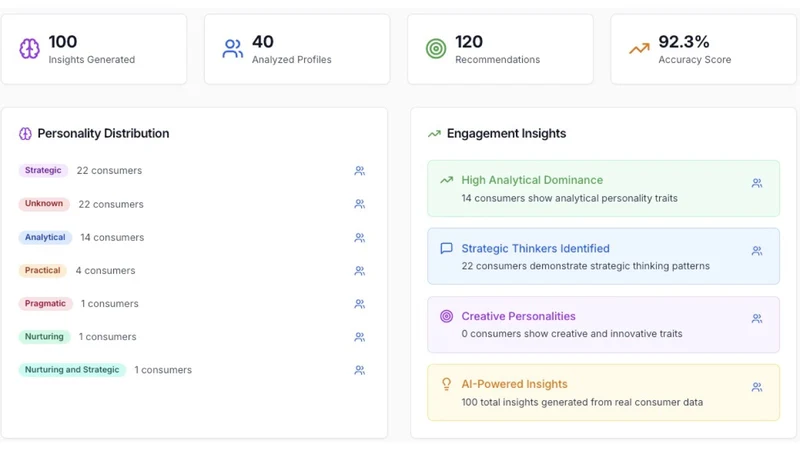Open the consumers icon in the Unknown row

360,204
